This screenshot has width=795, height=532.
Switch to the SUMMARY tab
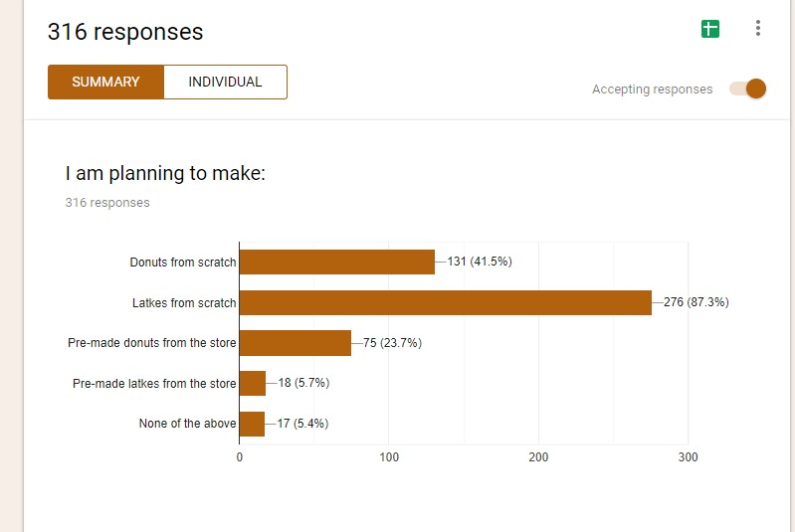(x=105, y=83)
